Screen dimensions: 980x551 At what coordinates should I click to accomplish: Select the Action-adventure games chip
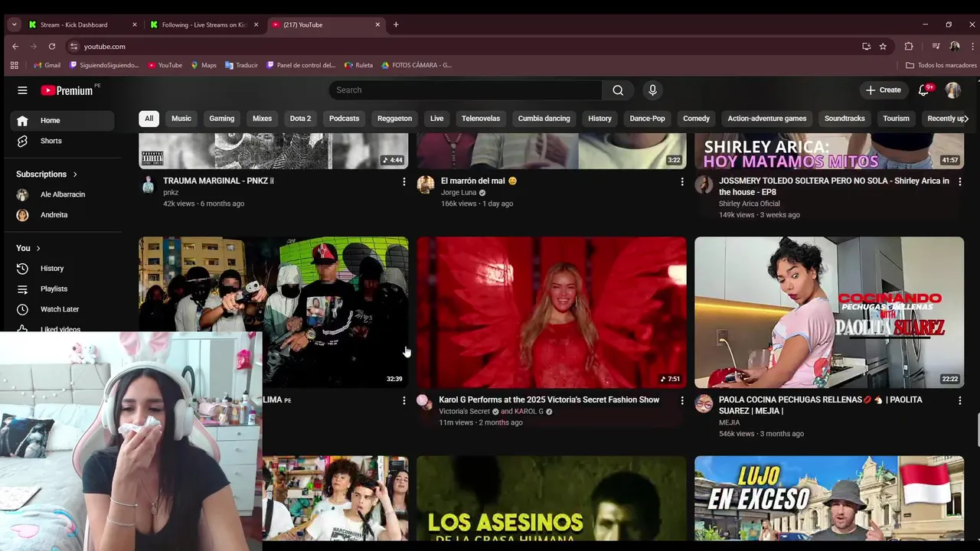pyautogui.click(x=766, y=119)
